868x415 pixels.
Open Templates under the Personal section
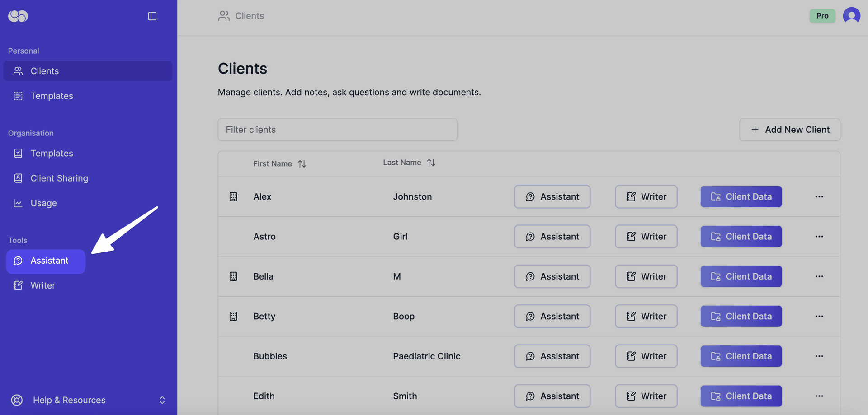51,96
